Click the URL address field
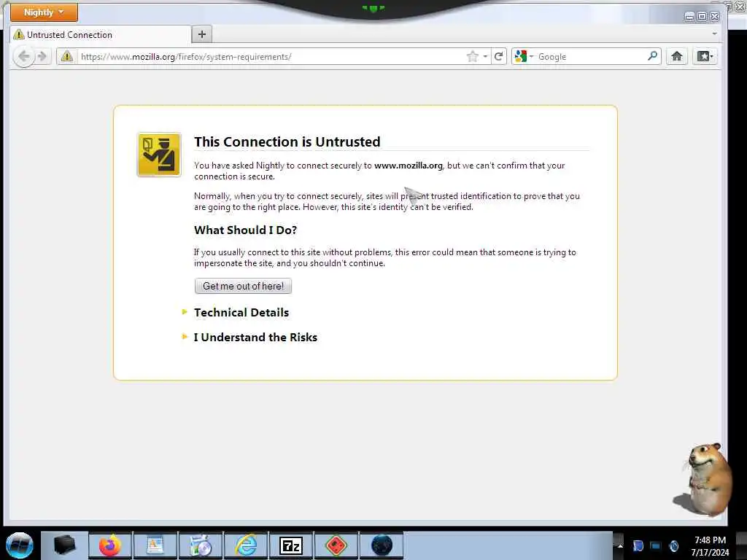The image size is (747, 560). (271, 57)
